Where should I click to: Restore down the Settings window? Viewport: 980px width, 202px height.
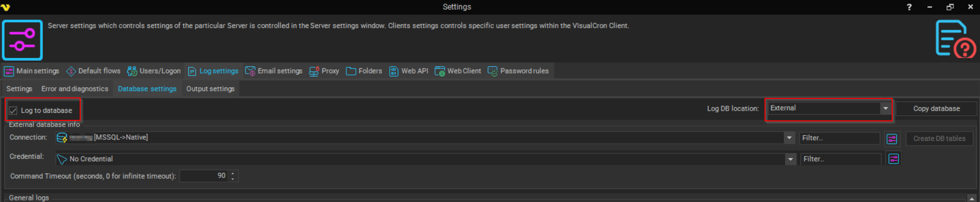point(950,7)
